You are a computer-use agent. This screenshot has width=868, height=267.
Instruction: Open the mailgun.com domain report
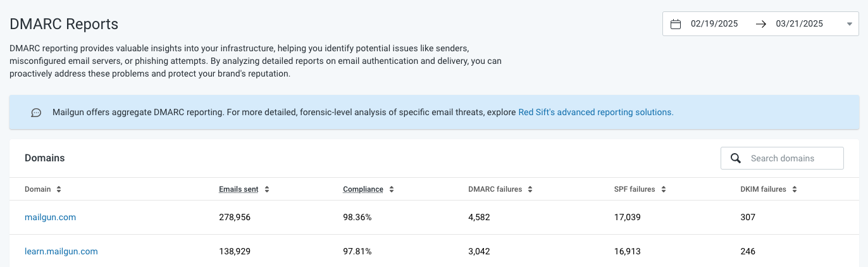point(50,217)
